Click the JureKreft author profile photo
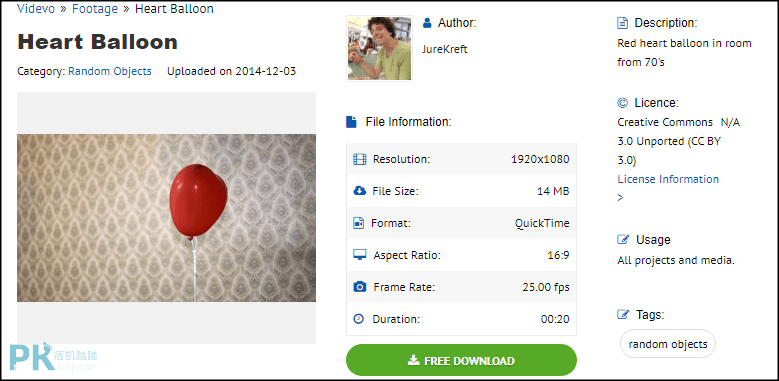779x381 pixels. click(x=380, y=48)
